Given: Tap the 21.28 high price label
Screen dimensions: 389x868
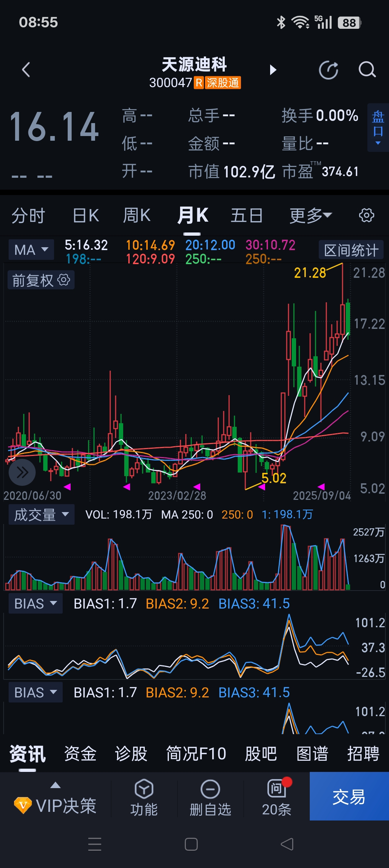Looking at the screenshot, I should (310, 273).
